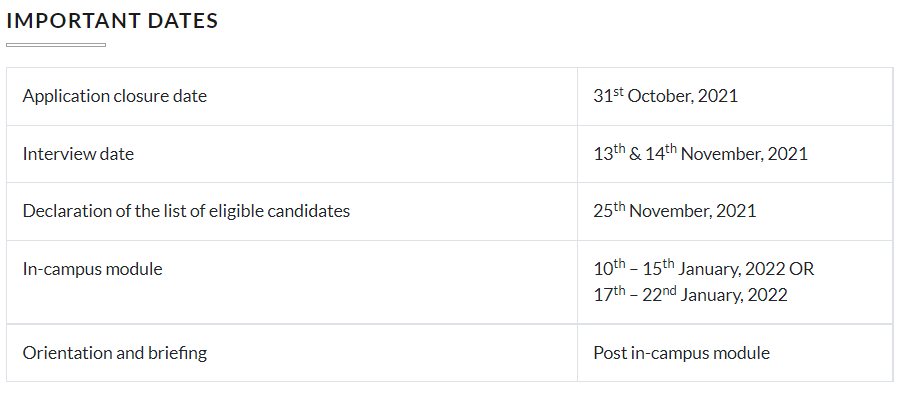Image resolution: width=912 pixels, height=400 pixels.
Task: Click the word OR after January 2022
Action: click(x=802, y=269)
